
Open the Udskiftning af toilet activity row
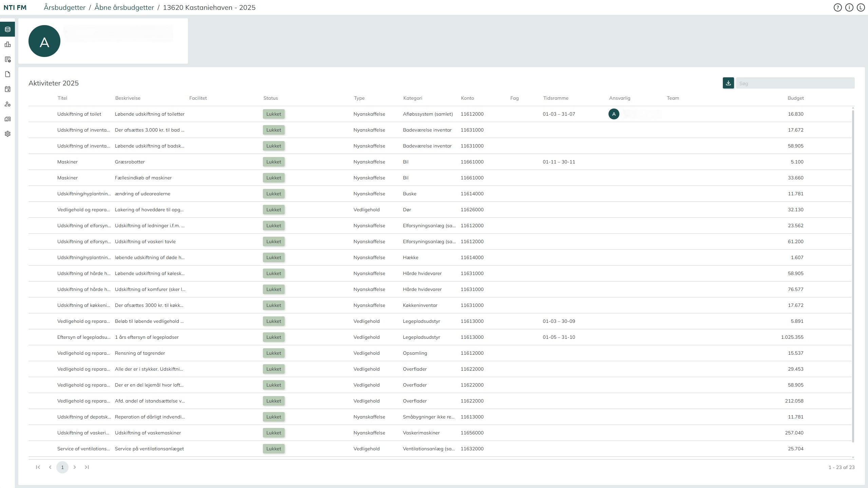pyautogui.click(x=79, y=114)
